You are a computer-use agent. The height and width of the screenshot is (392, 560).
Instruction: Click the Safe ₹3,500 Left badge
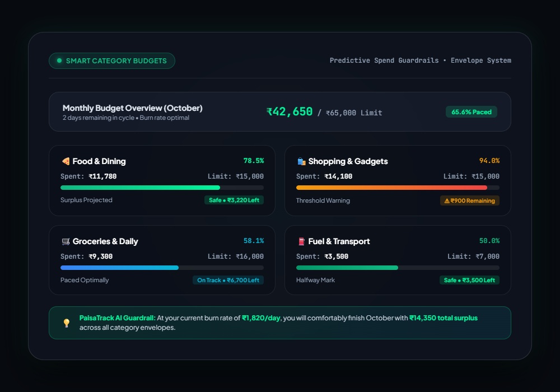tap(469, 280)
